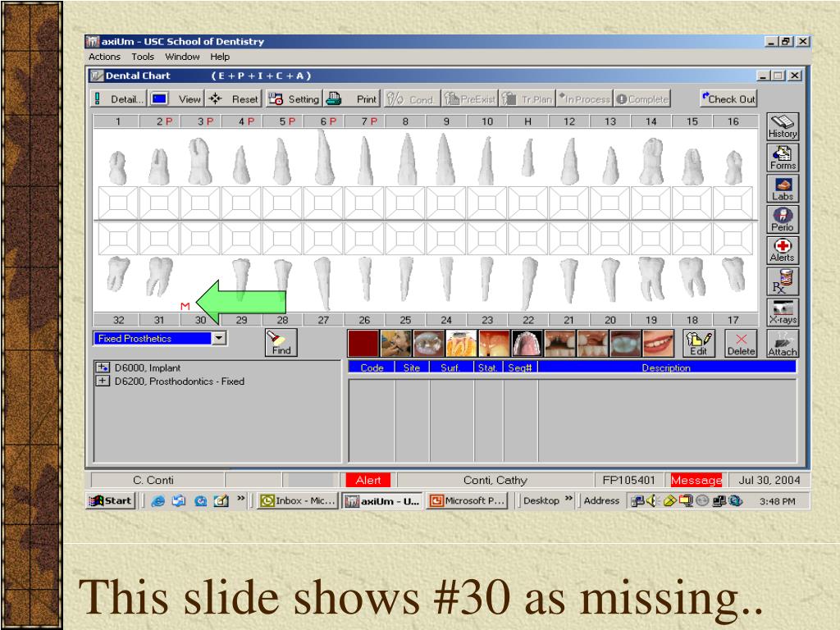Open the Actions menu
This screenshot has height=630, width=840.
pyautogui.click(x=104, y=57)
